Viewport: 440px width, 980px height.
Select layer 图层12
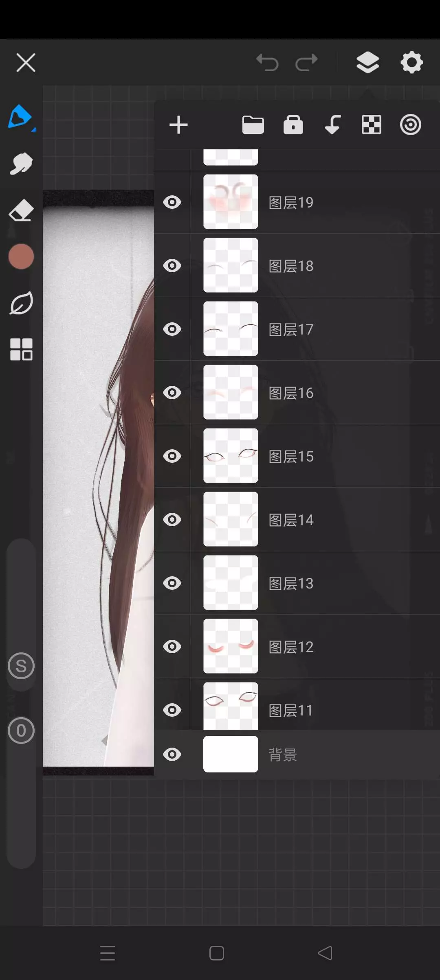pyautogui.click(x=326, y=647)
